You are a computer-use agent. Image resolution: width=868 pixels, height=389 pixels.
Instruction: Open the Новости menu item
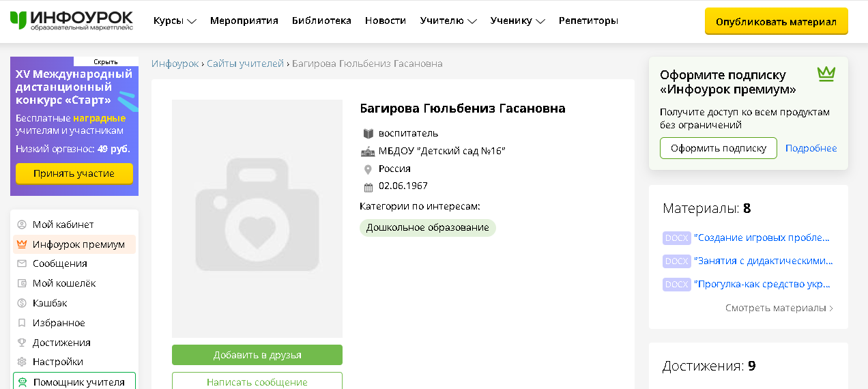[x=386, y=20]
